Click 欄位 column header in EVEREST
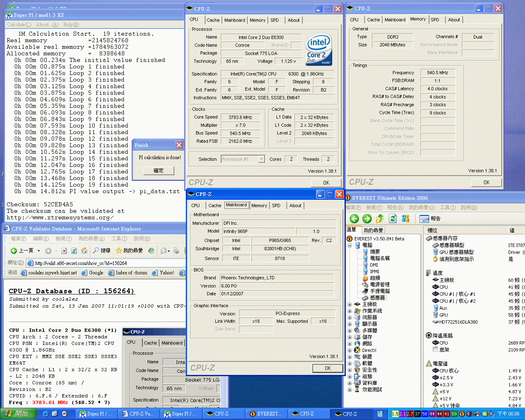525x420 pixels. point(466,230)
